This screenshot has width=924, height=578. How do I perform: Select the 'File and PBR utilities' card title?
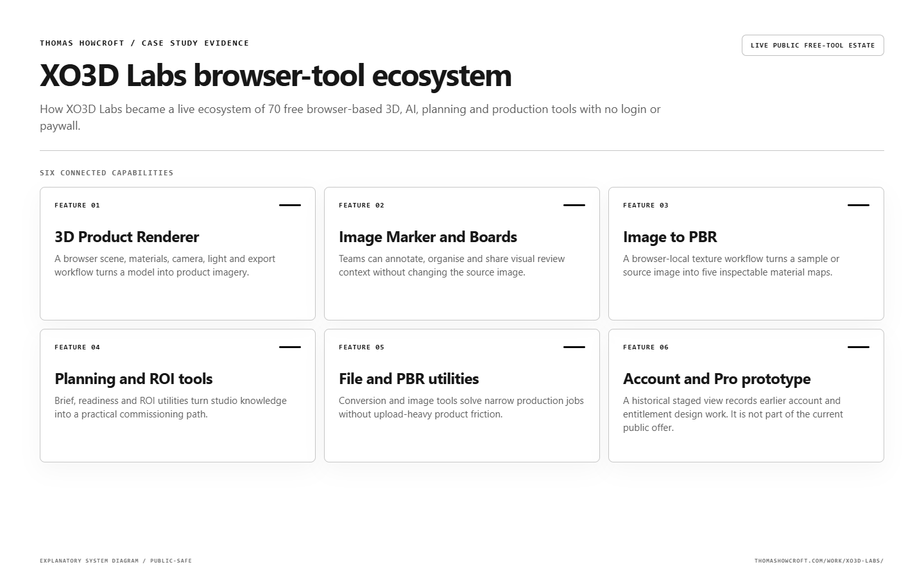tap(409, 379)
